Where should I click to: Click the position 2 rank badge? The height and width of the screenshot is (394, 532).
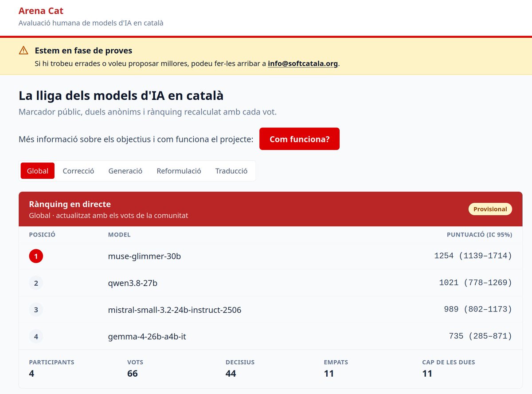point(36,283)
